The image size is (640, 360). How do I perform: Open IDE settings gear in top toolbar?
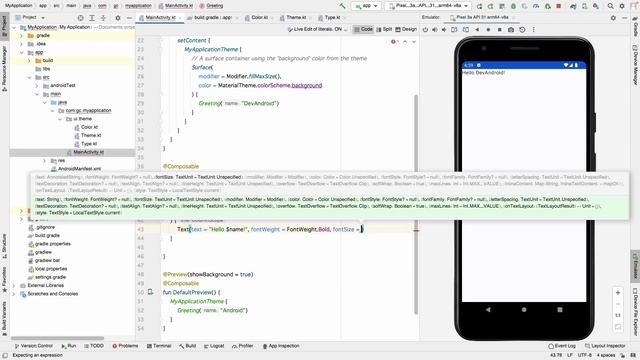(622, 6)
